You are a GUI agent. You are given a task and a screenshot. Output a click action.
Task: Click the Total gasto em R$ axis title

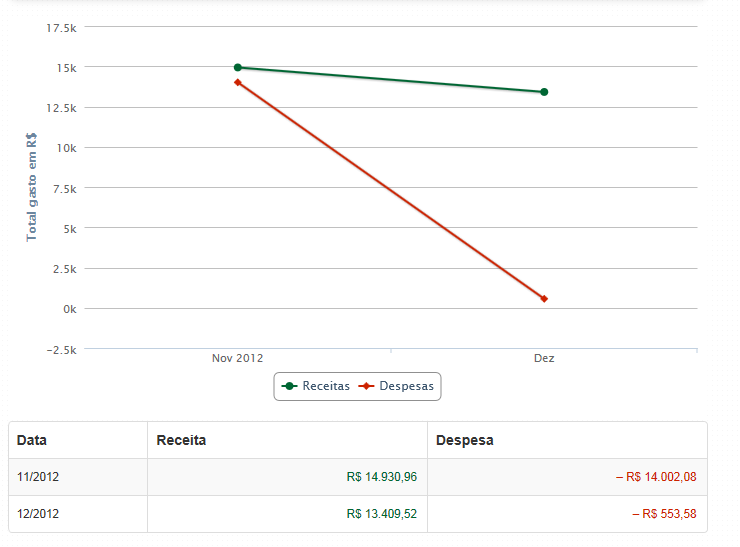point(31,187)
